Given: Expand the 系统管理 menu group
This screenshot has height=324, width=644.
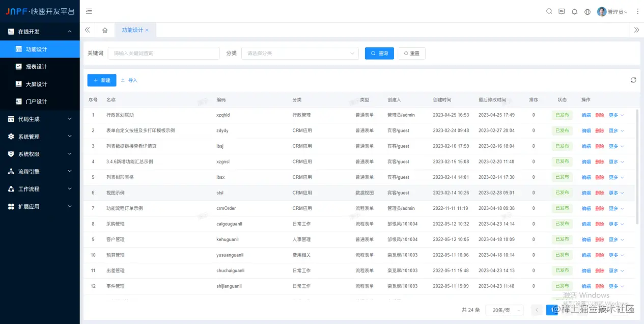Looking at the screenshot, I should pos(70,137).
